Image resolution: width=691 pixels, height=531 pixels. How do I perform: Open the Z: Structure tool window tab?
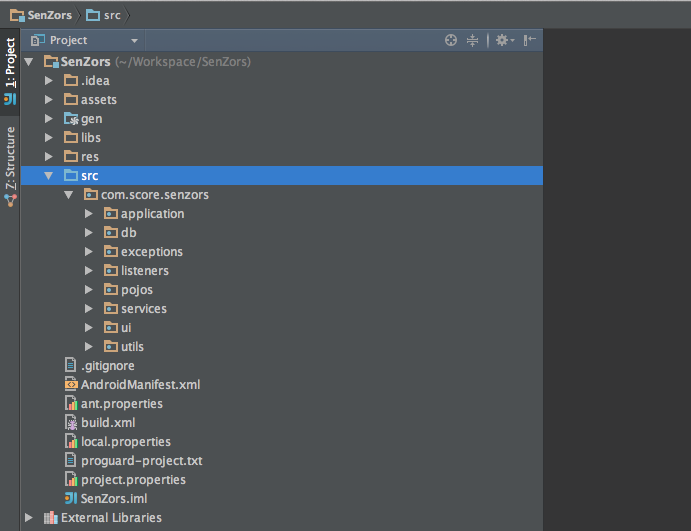pos(10,166)
